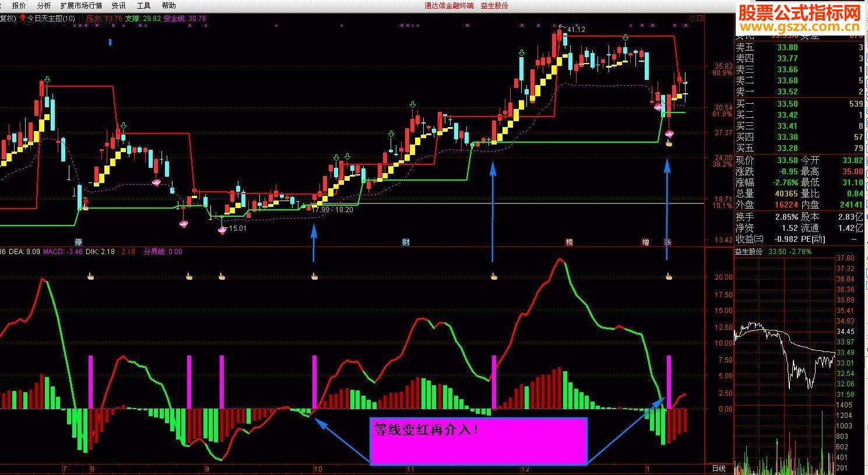Select the 卖五 33.80 order row
This screenshot has height=475, width=868.
click(x=799, y=47)
